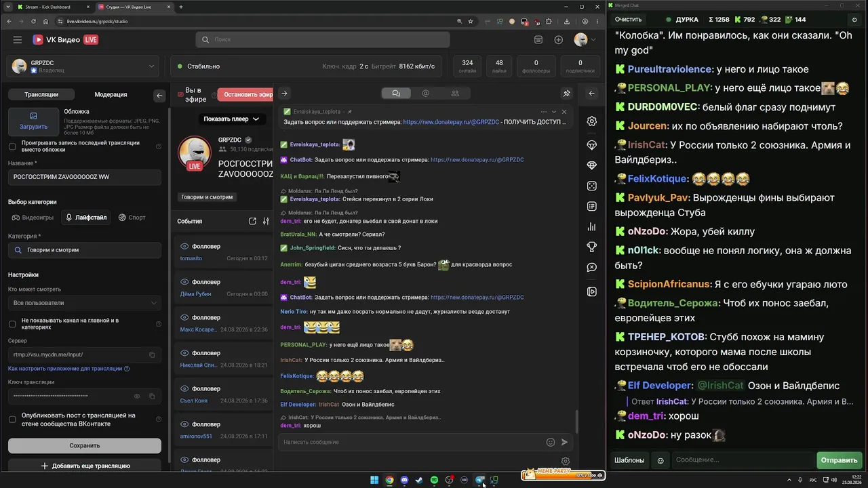Image resolution: width=868 pixels, height=488 pixels.
Task: Select the chat messages tab
Action: click(x=396, y=94)
